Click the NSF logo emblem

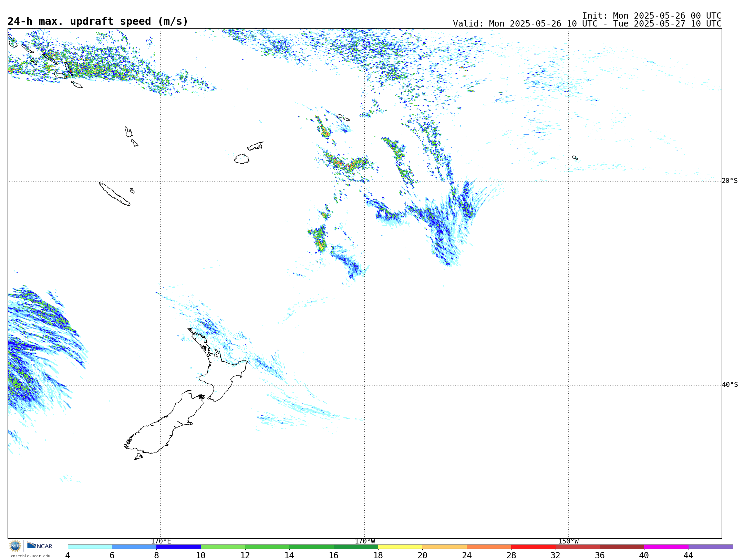click(x=15, y=546)
